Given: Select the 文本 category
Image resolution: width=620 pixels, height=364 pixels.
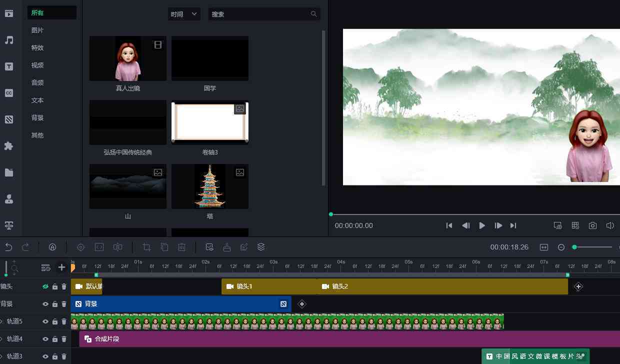Looking at the screenshot, I should [x=37, y=100].
